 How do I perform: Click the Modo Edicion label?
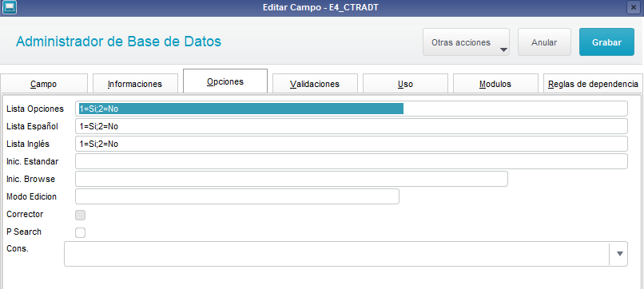point(32,196)
